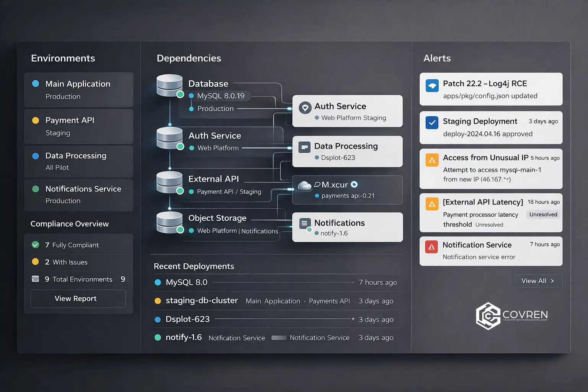
Task: Click the Notifications card list icon
Action: click(x=305, y=223)
